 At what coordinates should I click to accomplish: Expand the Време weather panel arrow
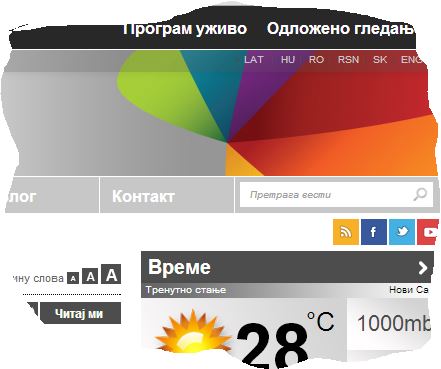click(423, 267)
